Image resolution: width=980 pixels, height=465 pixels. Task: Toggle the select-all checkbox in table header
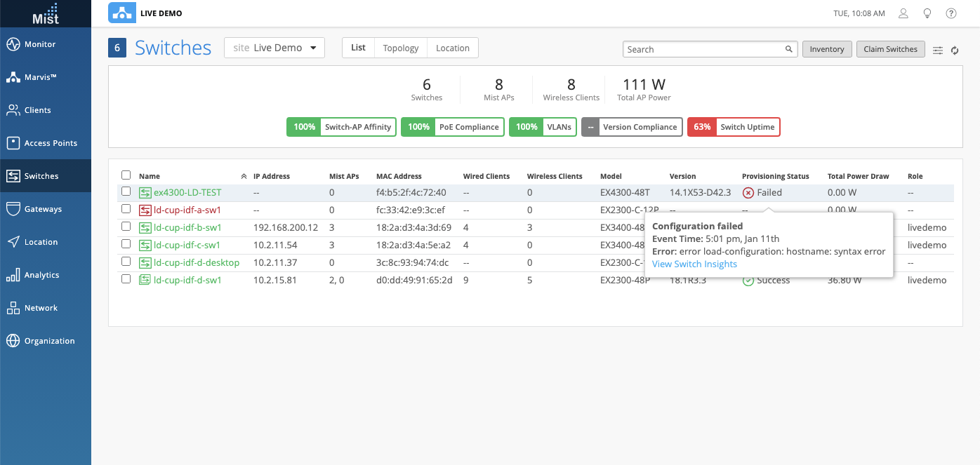pyautogui.click(x=126, y=175)
